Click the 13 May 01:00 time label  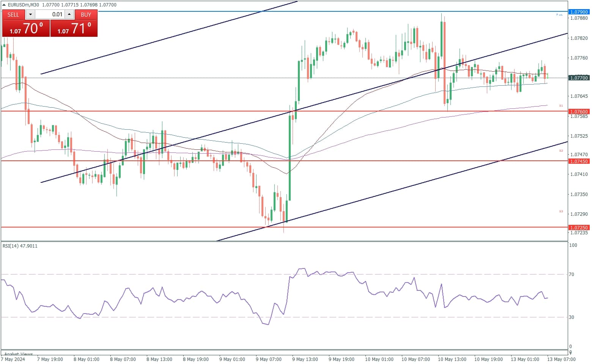[x=525, y=359]
